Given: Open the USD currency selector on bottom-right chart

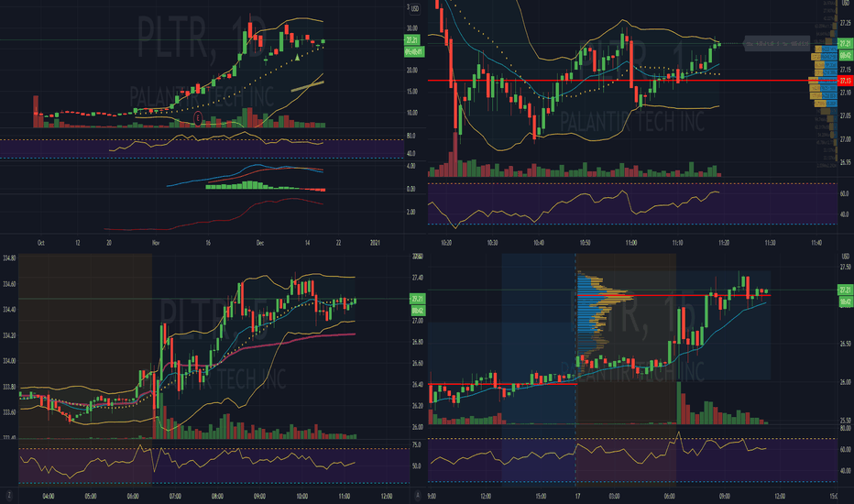Looking at the screenshot, I should [845, 257].
